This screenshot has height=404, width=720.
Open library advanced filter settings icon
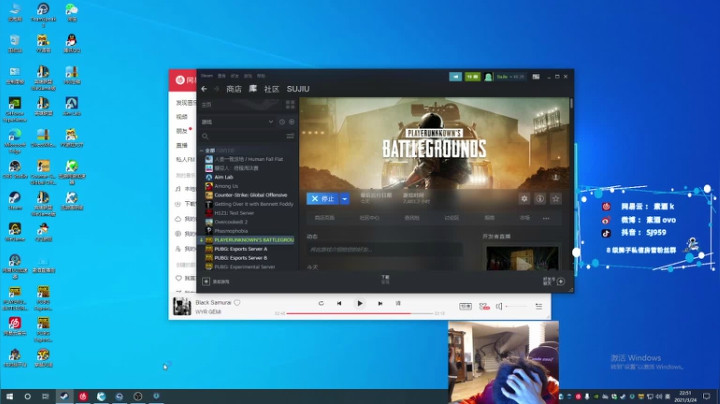[x=290, y=136]
